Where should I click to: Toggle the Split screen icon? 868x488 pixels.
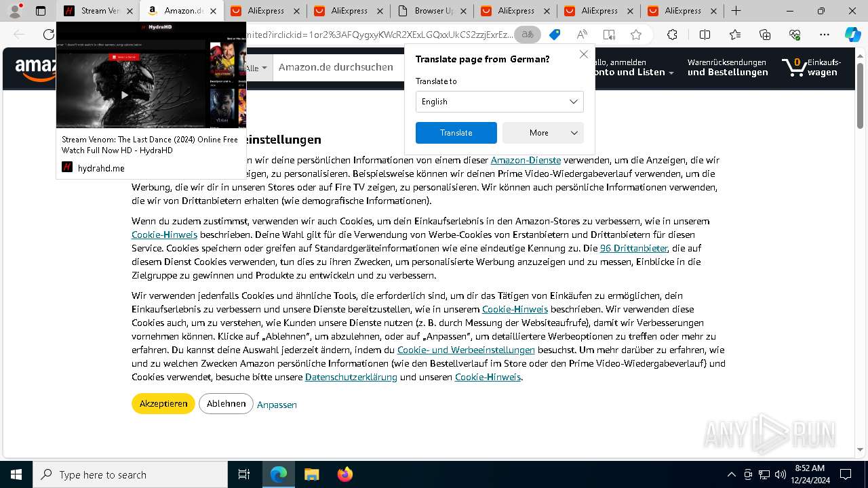tap(705, 35)
